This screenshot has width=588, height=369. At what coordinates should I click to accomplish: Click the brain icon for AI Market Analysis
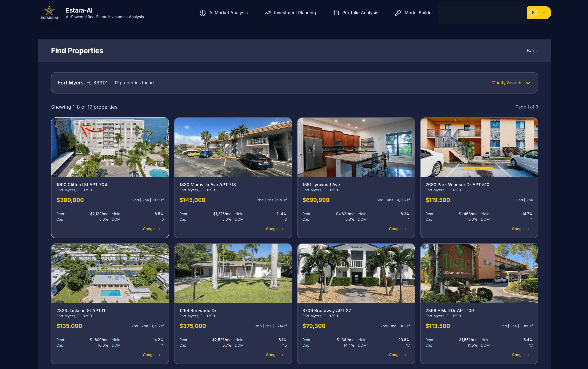[203, 13]
